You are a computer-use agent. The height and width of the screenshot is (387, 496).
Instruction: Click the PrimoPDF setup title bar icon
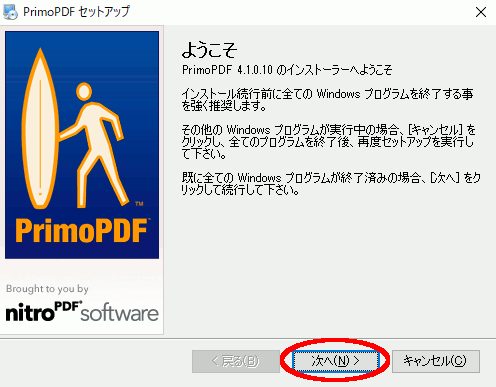(x=10, y=12)
